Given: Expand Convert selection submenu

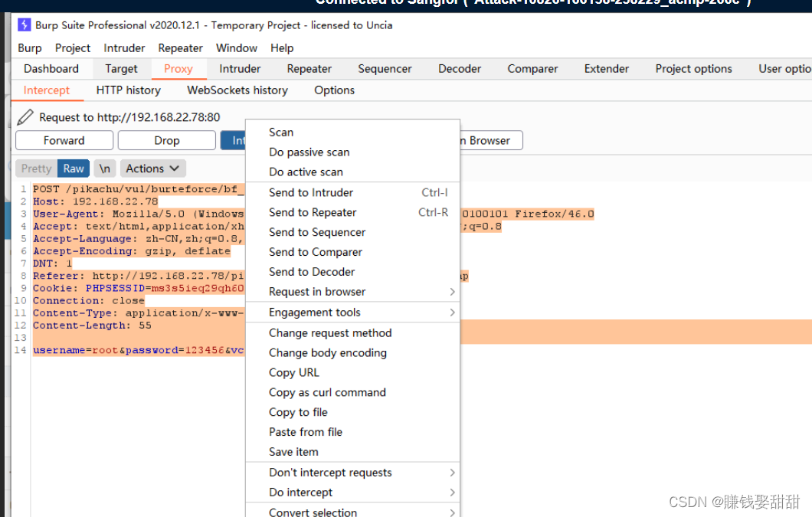Looking at the screenshot, I should [x=352, y=512].
